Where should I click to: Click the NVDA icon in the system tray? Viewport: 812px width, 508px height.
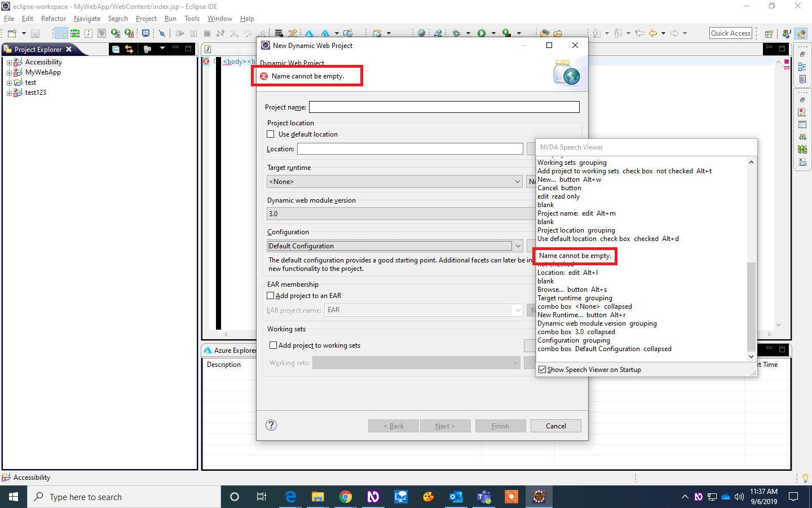(x=698, y=497)
